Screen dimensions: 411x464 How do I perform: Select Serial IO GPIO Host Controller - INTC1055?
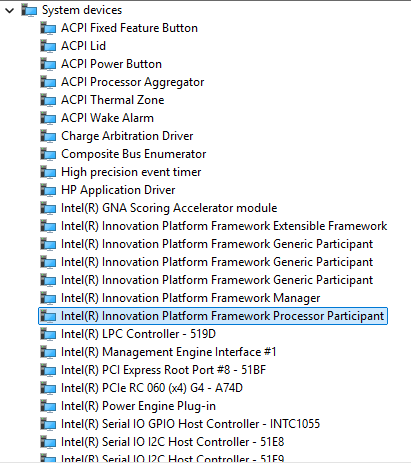click(x=190, y=424)
